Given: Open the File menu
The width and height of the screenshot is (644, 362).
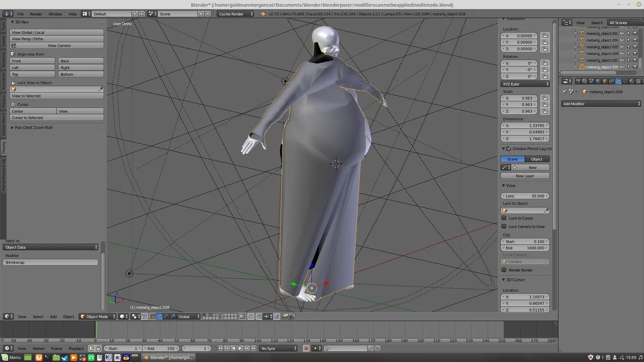Looking at the screenshot, I should click(x=20, y=14).
